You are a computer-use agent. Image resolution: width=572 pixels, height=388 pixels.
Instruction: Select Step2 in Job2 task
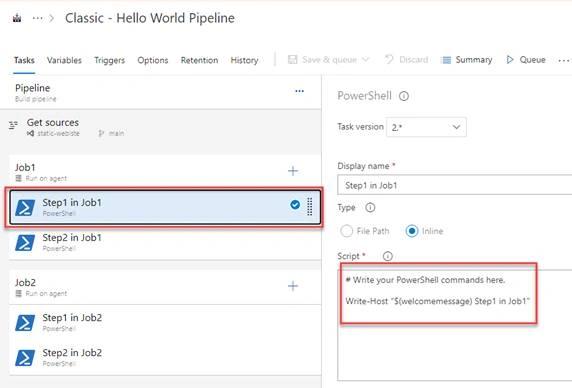165,357
